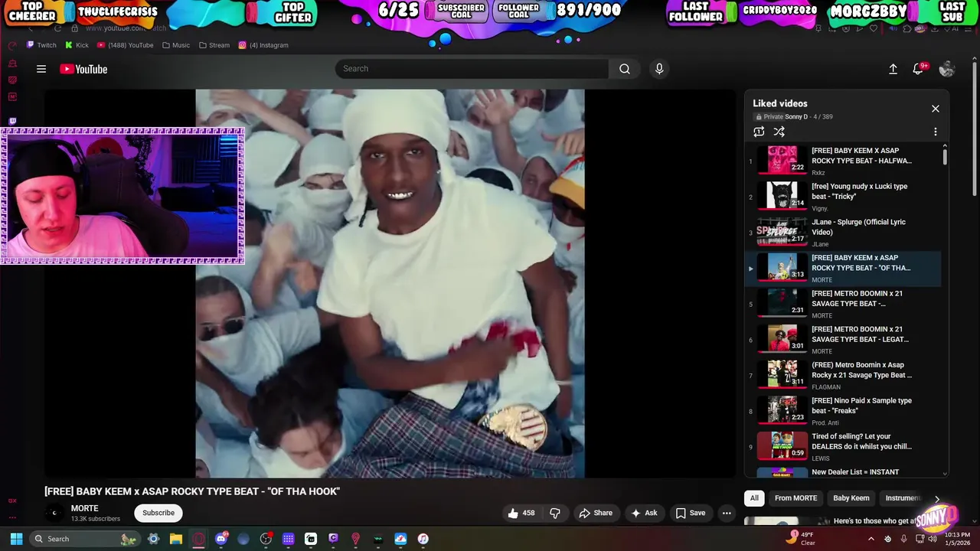The width and height of the screenshot is (980, 551).
Task: Select the Baby Keem chip
Action: click(x=851, y=498)
